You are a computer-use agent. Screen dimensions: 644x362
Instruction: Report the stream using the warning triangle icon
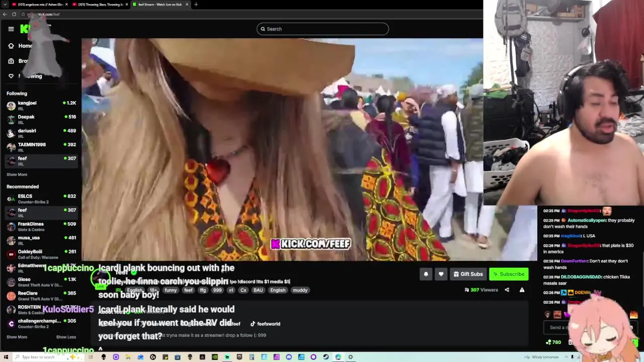point(522,290)
